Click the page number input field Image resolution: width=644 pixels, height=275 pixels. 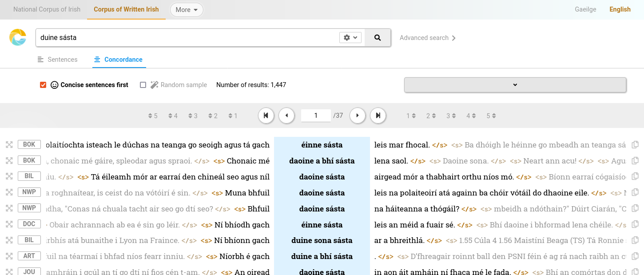[316, 116]
